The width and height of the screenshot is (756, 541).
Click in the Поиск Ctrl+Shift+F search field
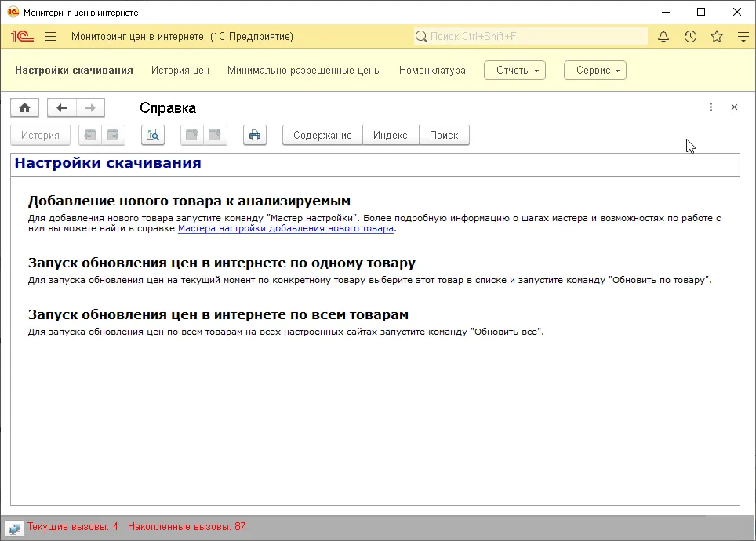(x=533, y=37)
